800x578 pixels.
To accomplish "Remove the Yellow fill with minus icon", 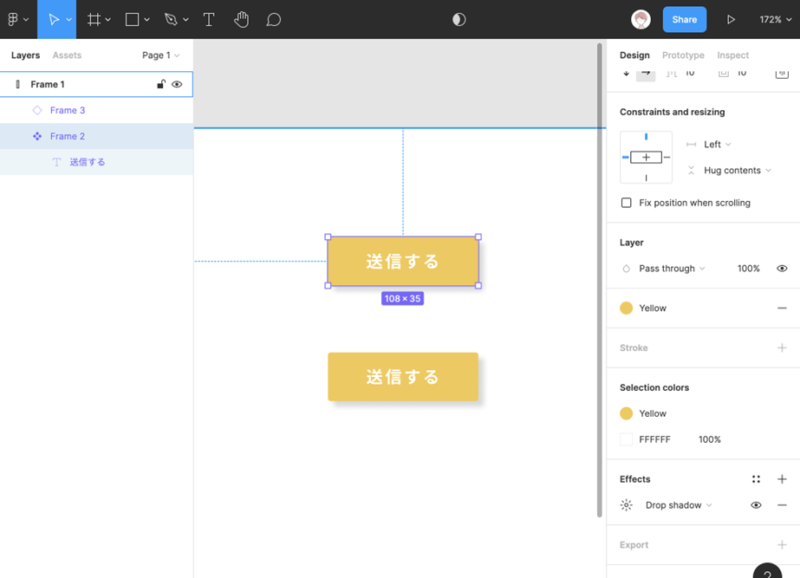I will (782, 308).
